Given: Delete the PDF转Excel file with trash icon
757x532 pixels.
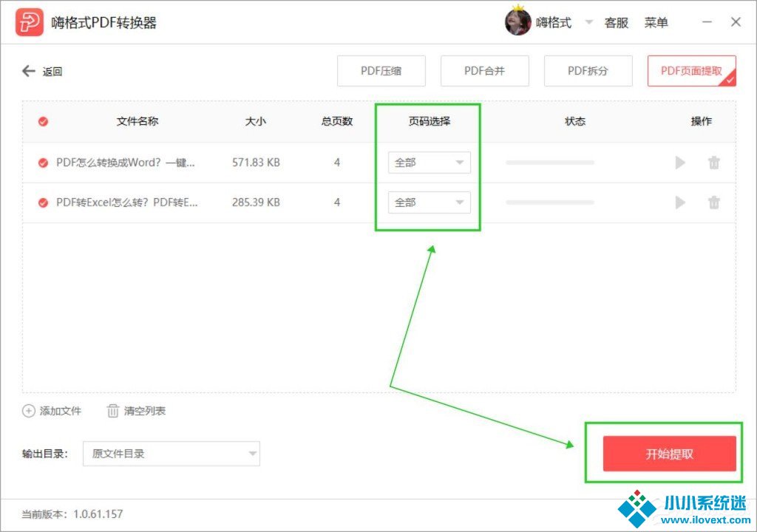Looking at the screenshot, I should (x=713, y=202).
